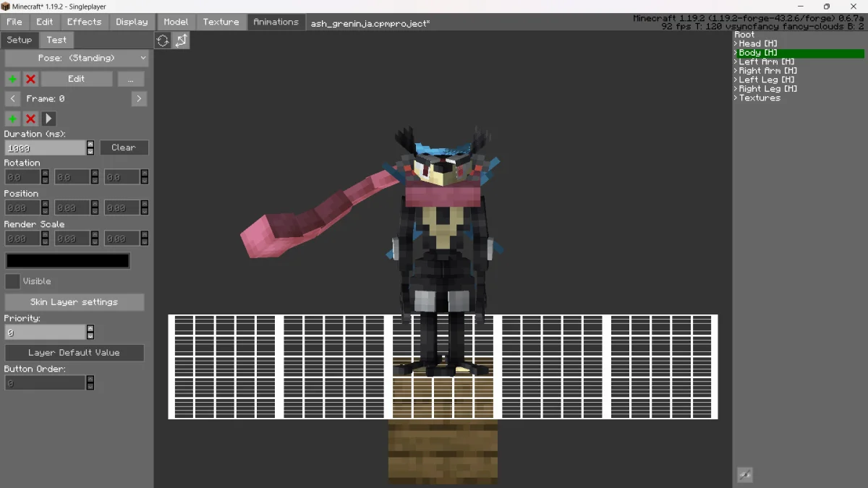Click the Duration (ms) input field
Screen dimensions: 868x488
(46, 147)
